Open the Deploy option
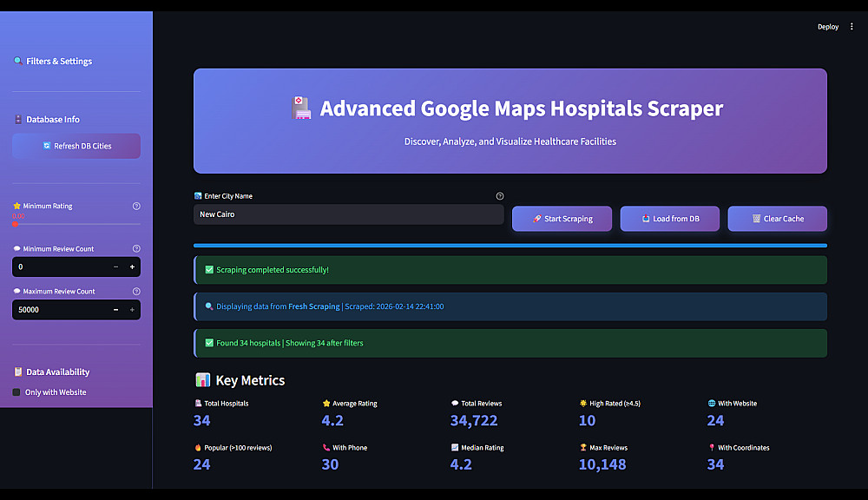Viewport: 868px width, 500px height. [x=827, y=27]
